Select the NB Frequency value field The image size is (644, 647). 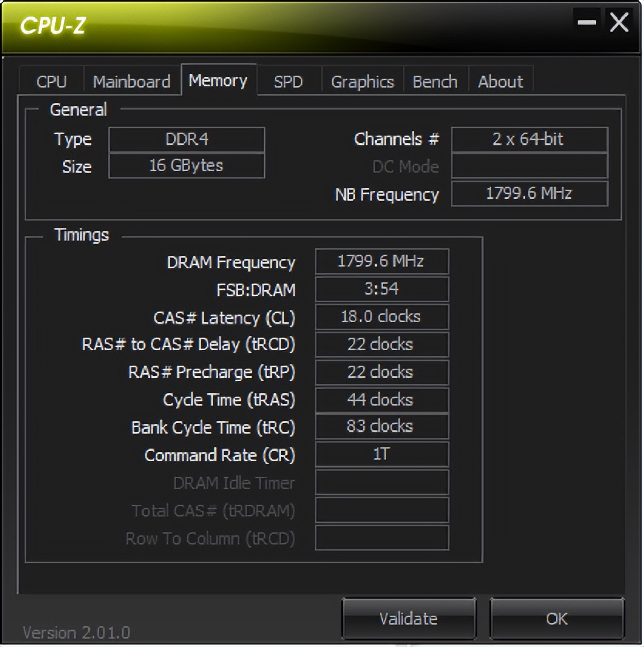pos(529,193)
